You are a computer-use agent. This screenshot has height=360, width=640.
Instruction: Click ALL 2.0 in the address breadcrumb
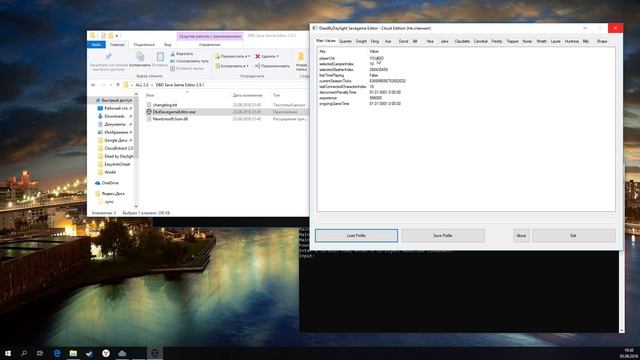(142, 85)
